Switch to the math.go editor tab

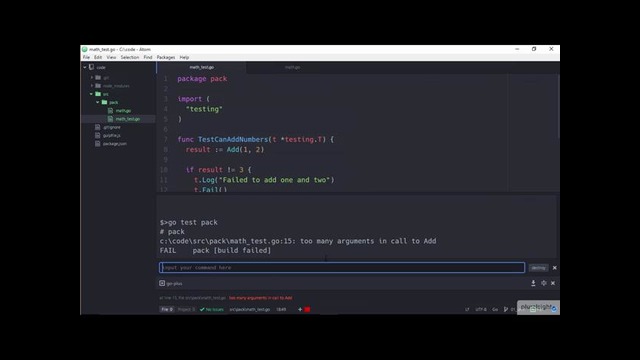(x=292, y=67)
